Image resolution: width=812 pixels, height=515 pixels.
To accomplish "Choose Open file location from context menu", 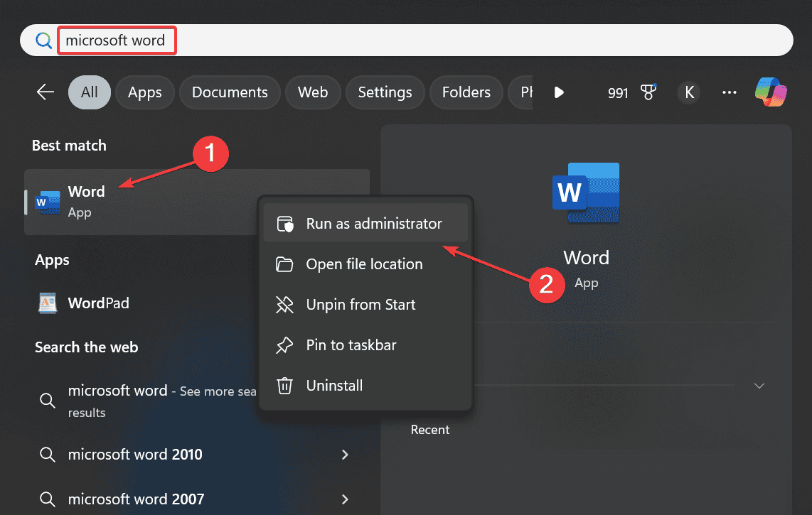I will (x=365, y=264).
